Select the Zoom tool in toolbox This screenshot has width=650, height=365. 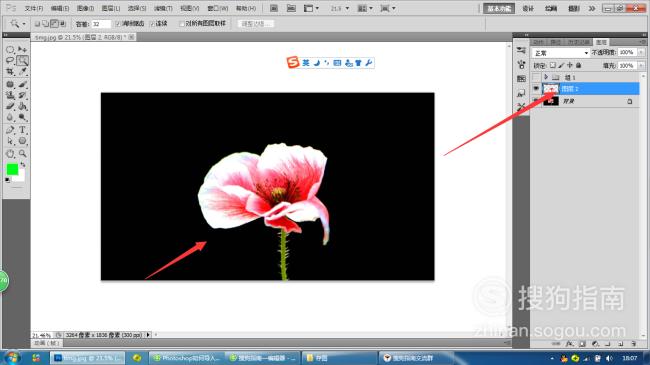pos(22,153)
